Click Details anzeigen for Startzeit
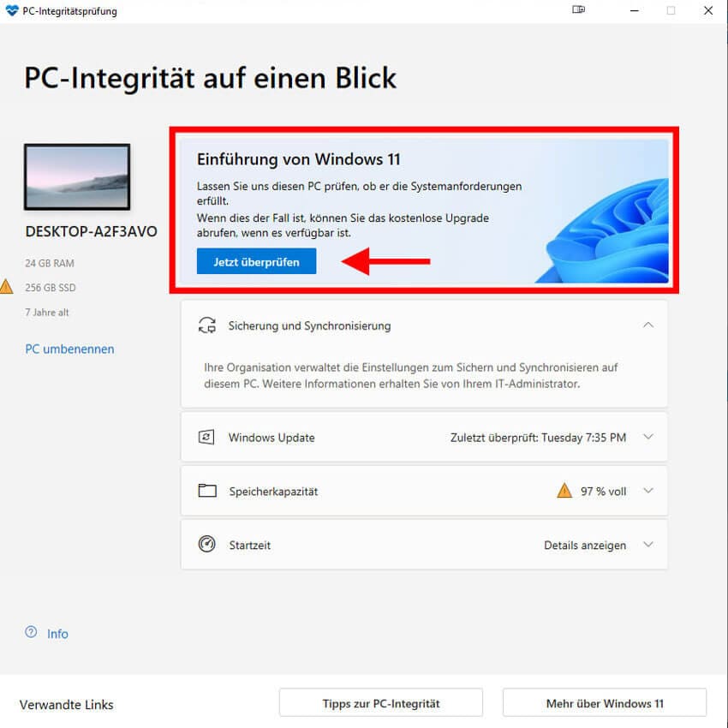Viewport: 728px width, 728px height. coord(584,545)
